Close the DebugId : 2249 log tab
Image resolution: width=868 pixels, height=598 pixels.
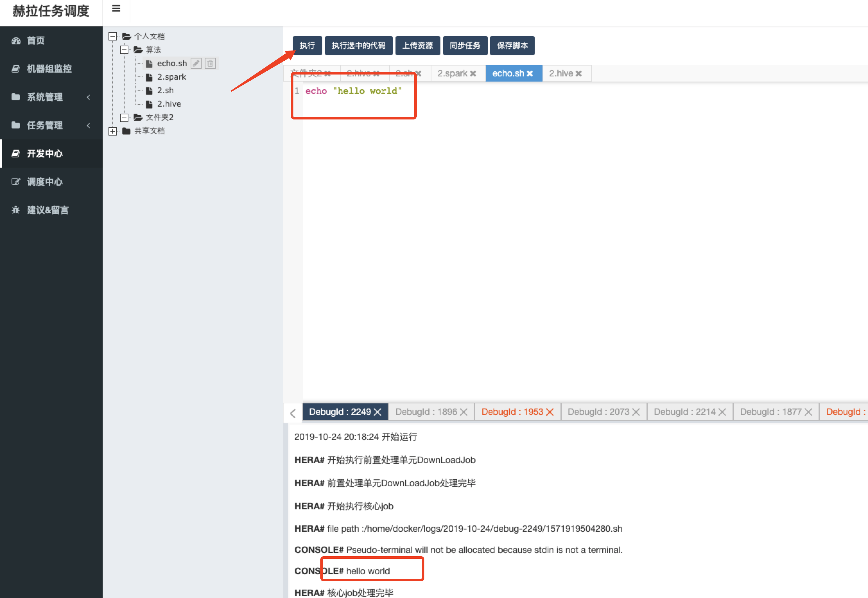point(378,412)
